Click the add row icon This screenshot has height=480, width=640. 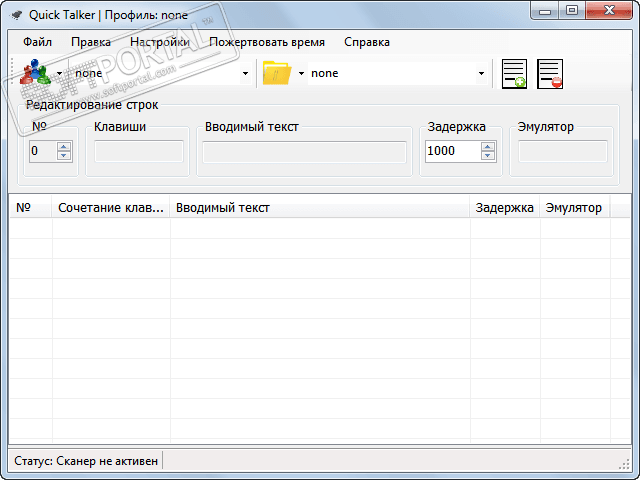click(514, 73)
